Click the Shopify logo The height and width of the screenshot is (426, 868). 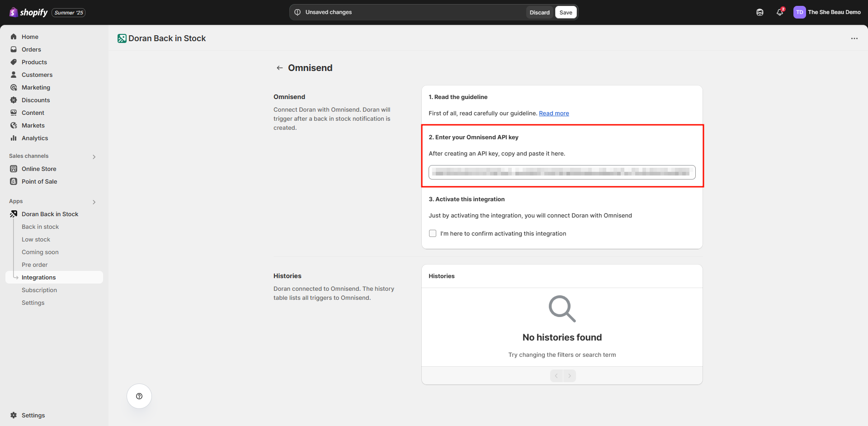click(28, 12)
